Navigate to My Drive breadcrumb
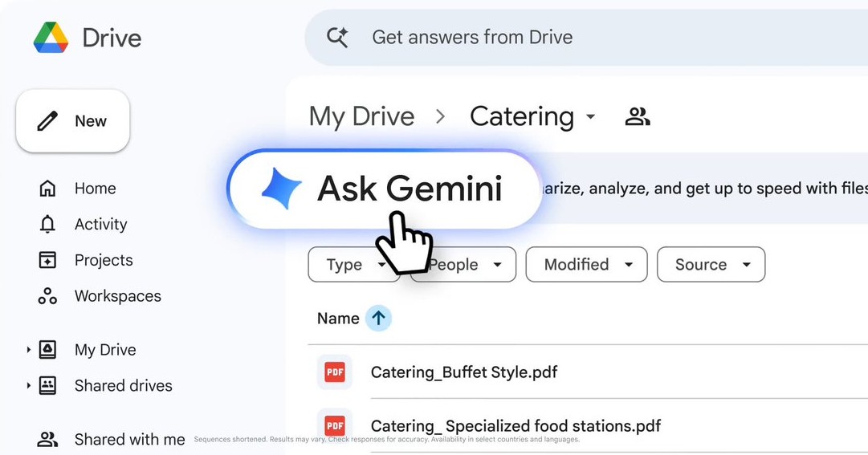Screen dimensions: 868x455 click(361, 117)
